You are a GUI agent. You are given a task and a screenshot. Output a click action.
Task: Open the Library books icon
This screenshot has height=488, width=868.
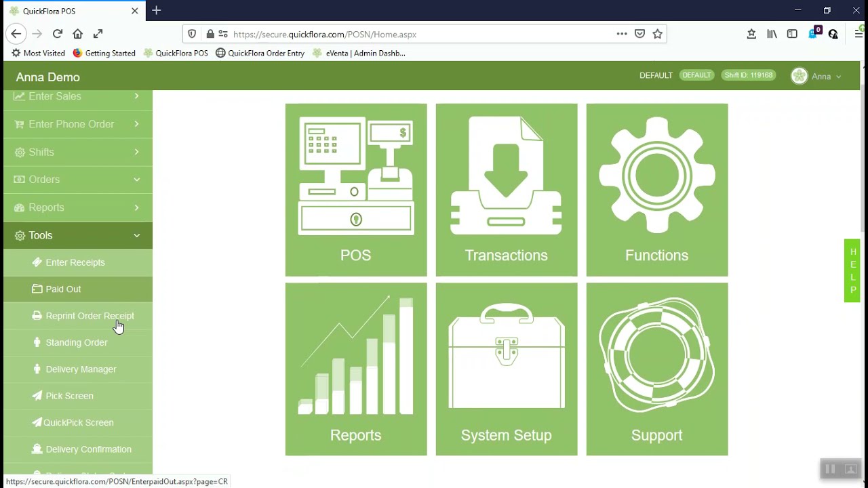[772, 34]
